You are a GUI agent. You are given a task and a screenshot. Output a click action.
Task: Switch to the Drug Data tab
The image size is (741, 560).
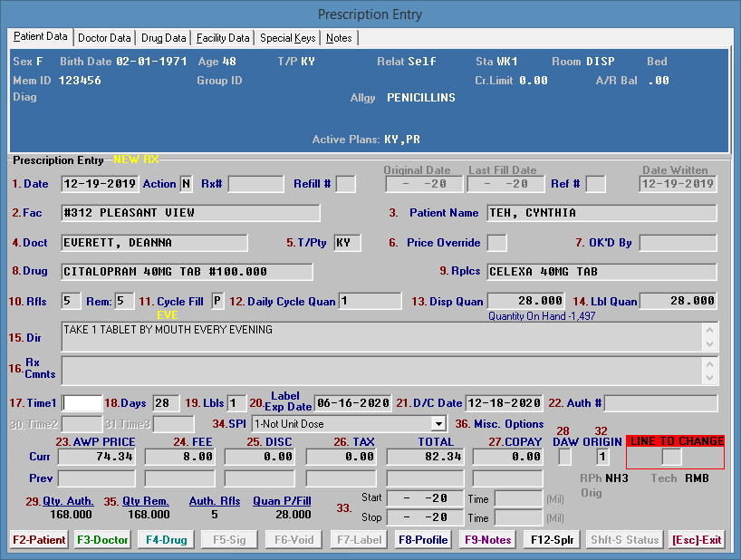[x=164, y=38]
